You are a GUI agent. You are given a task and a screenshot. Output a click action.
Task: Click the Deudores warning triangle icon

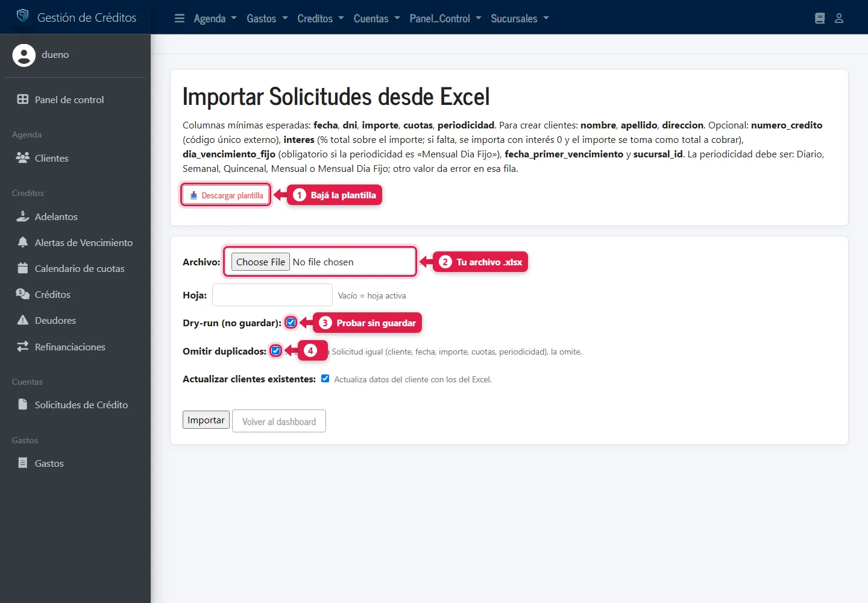coord(23,320)
